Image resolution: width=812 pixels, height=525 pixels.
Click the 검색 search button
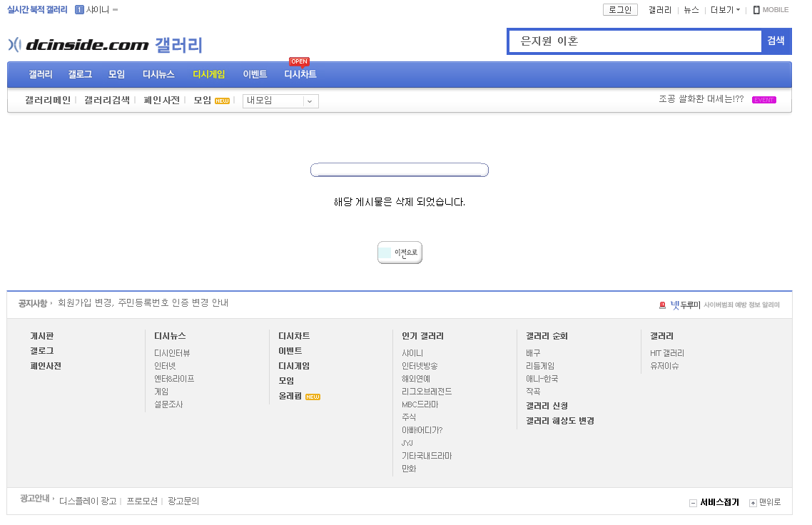tap(776, 41)
